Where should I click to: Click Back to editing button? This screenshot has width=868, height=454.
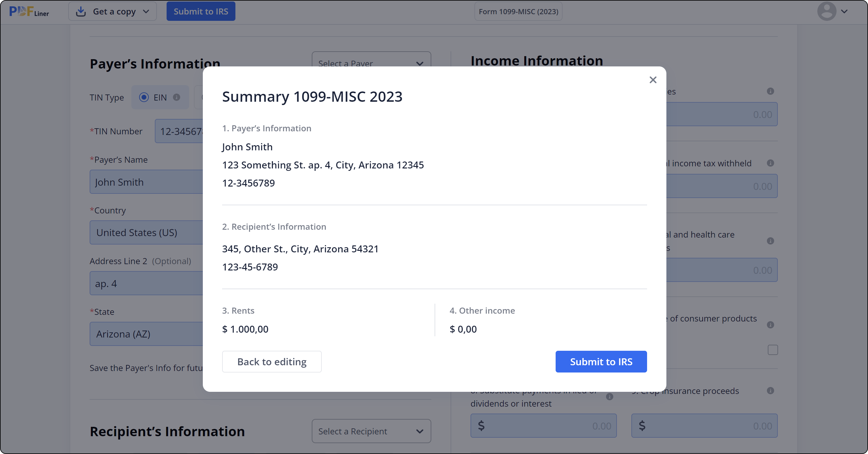[x=272, y=362]
